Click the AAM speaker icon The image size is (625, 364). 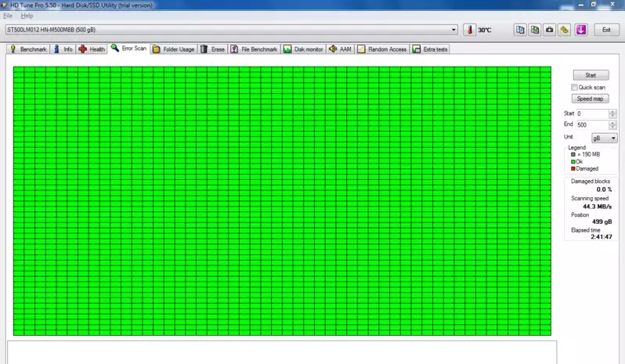[333, 49]
